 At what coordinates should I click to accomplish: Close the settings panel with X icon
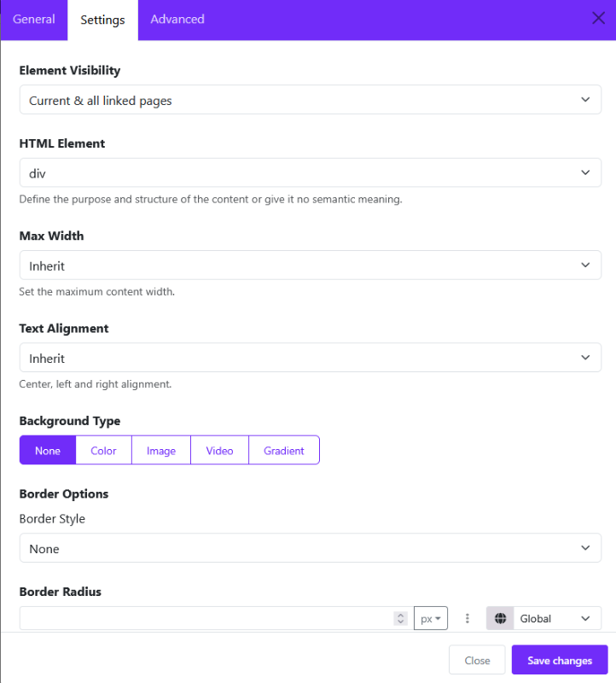pos(599,19)
